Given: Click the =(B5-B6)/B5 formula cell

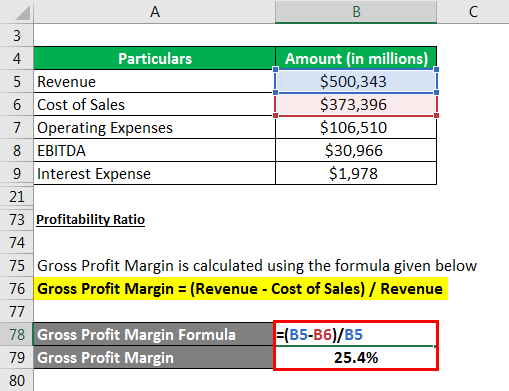Looking at the screenshot, I should click(x=356, y=334).
